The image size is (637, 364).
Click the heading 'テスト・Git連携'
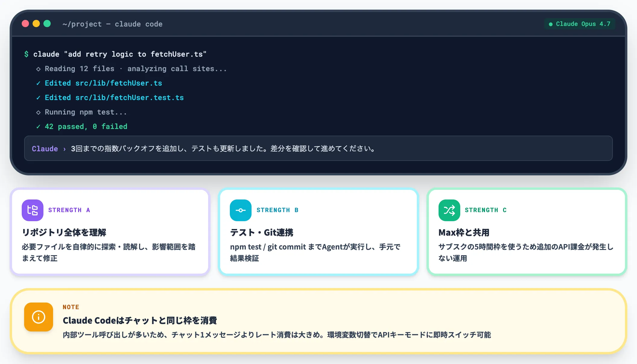coord(261,232)
